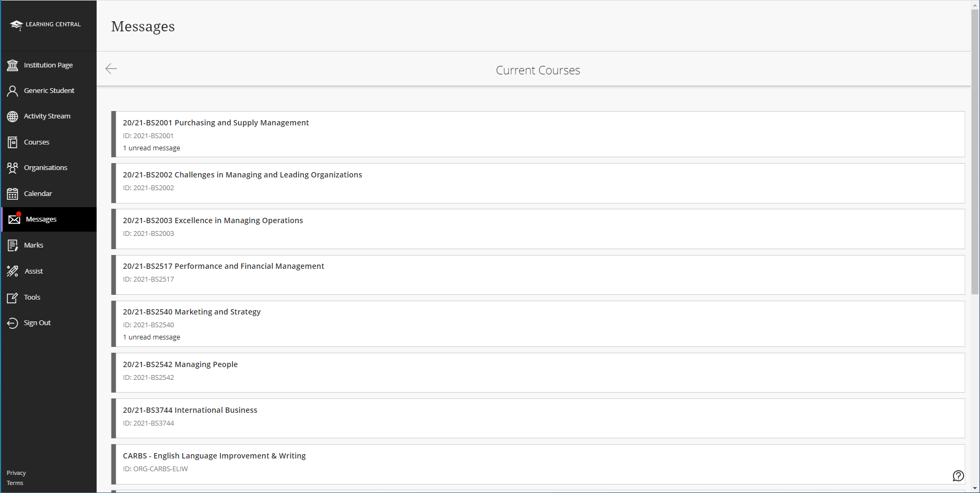Screen dimensions: 980x493
Task: Click the back arrow above Current Courses
Action: 111,69
